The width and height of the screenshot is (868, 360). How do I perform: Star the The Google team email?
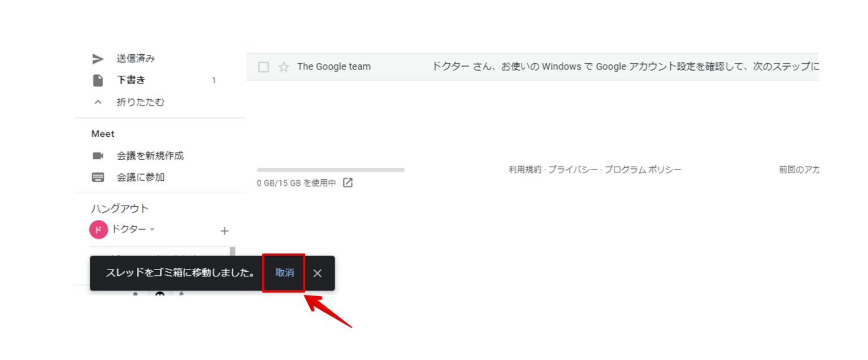284,67
